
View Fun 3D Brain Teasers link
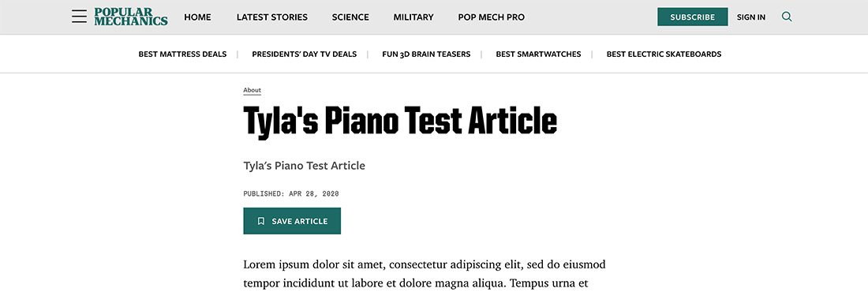tap(426, 54)
